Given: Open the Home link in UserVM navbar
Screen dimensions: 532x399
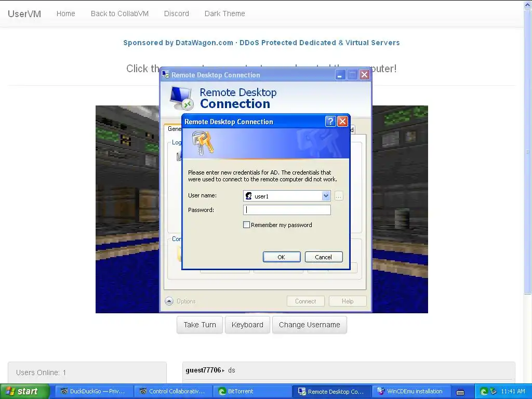Looking at the screenshot, I should (x=66, y=14).
